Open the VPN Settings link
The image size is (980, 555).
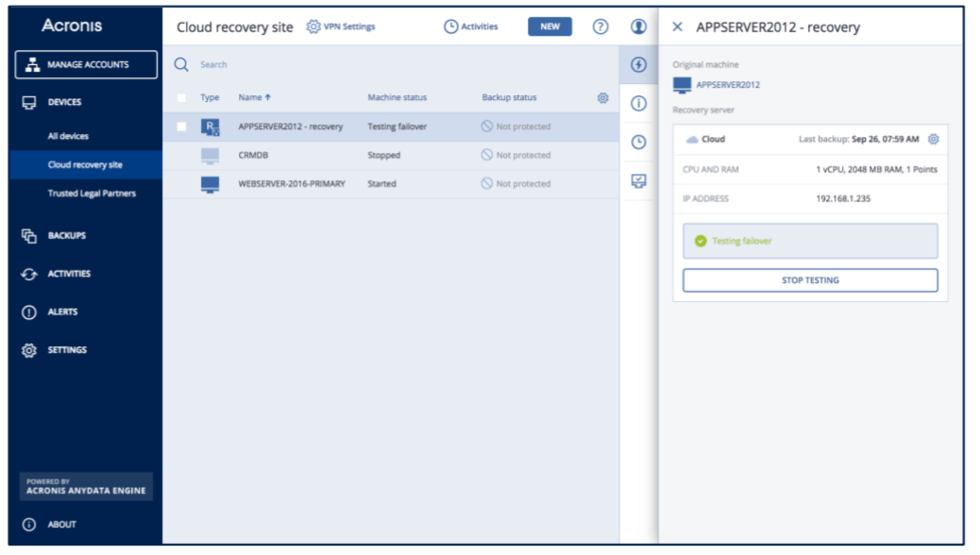348,26
